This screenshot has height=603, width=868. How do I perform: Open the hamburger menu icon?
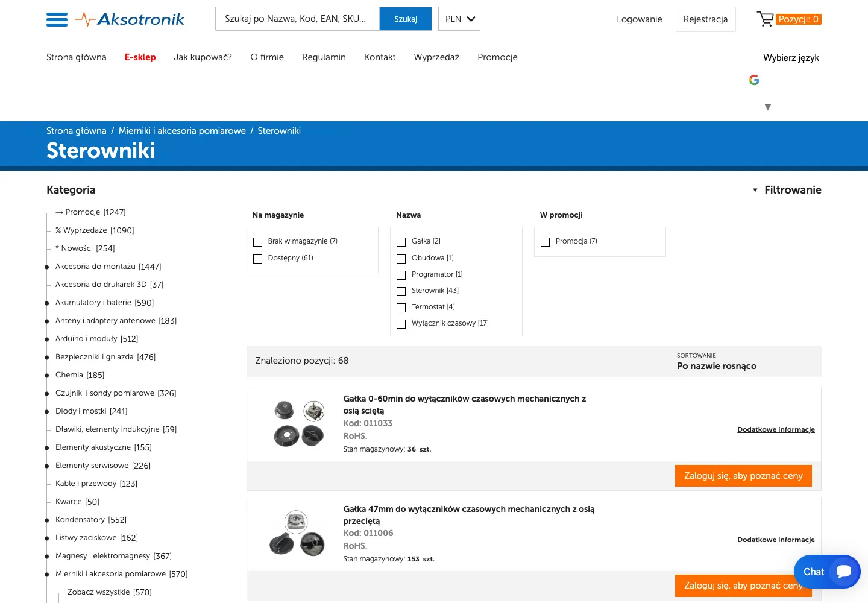pyautogui.click(x=57, y=19)
